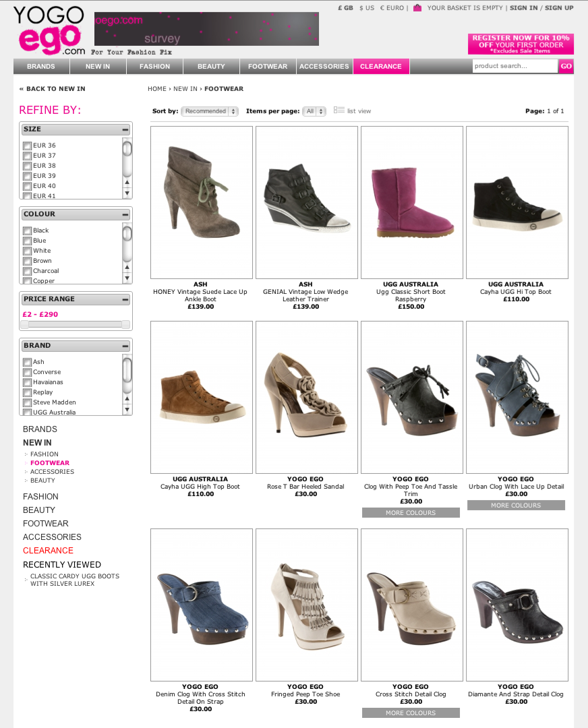This screenshot has height=728, width=588.
Task: Click the product search input field
Action: (514, 66)
